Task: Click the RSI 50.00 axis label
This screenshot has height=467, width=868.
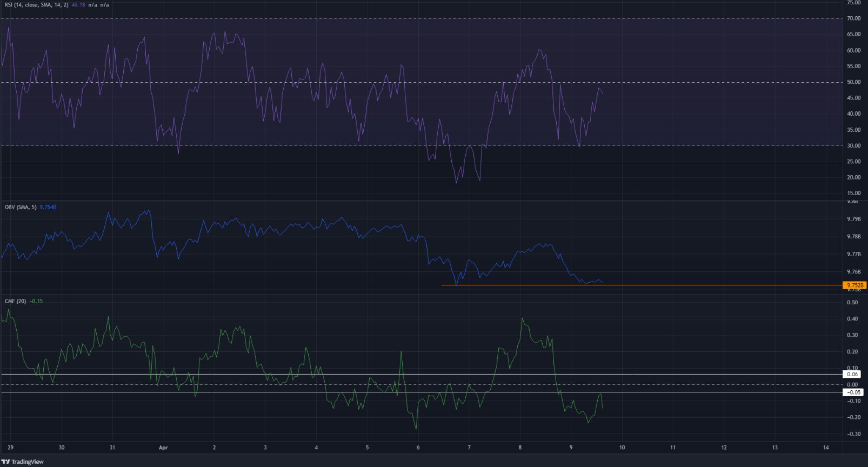Action: 853,82
